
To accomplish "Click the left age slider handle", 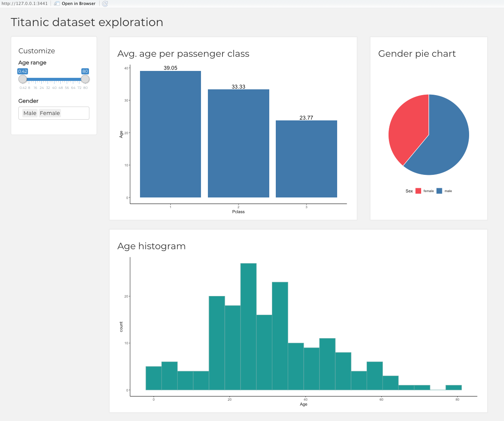I will click(23, 79).
